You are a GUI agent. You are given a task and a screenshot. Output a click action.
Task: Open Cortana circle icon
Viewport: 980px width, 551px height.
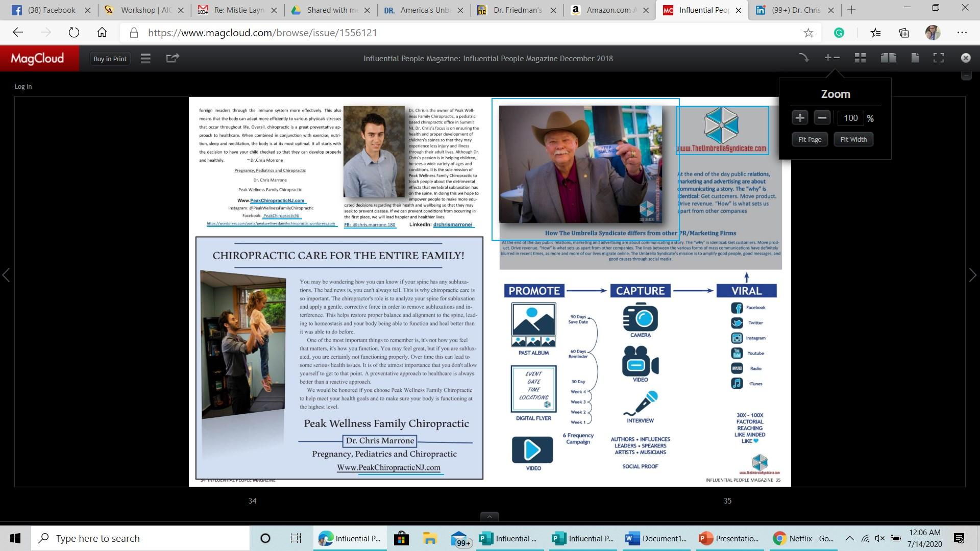click(x=265, y=538)
